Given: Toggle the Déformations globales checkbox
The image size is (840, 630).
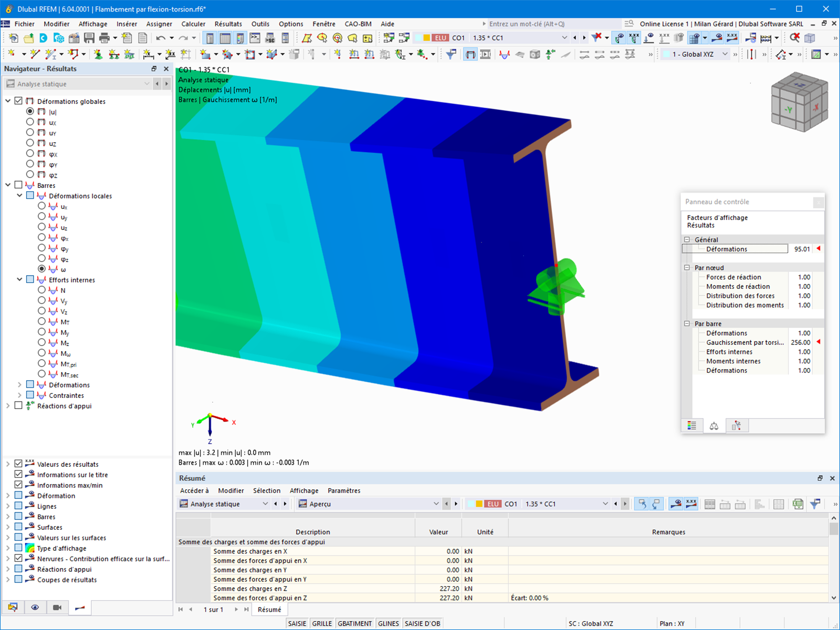Looking at the screenshot, I should coord(18,101).
